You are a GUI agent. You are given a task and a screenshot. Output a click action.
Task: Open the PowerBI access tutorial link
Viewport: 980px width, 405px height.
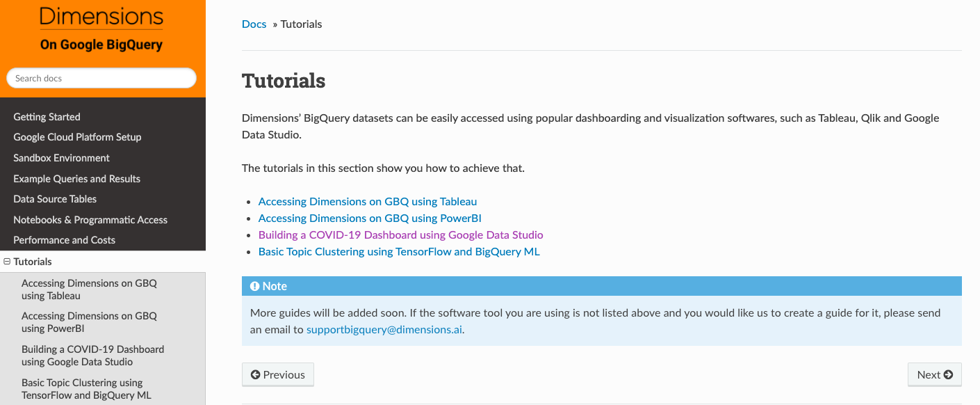(x=368, y=218)
